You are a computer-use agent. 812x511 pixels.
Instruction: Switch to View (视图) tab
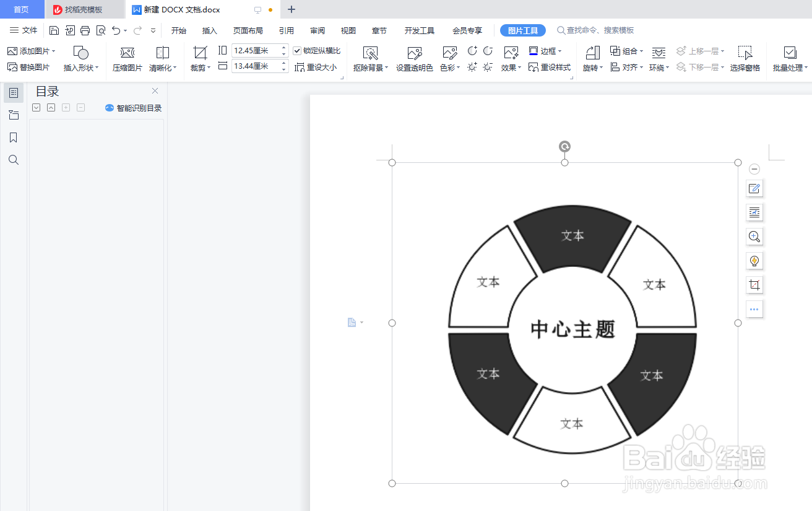click(348, 30)
